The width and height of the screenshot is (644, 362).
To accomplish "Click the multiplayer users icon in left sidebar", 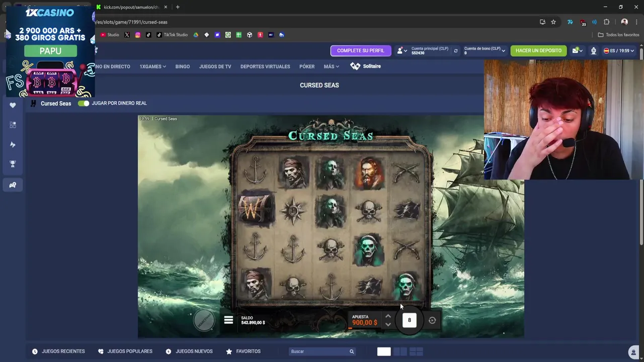I will 13,185.
